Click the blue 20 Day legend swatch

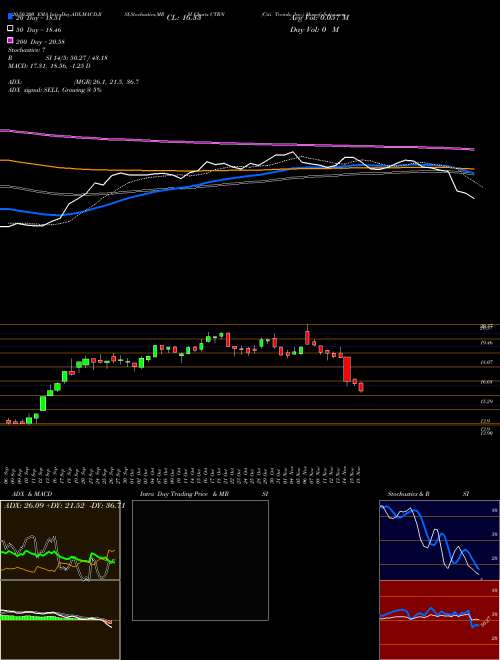(x=11, y=17)
